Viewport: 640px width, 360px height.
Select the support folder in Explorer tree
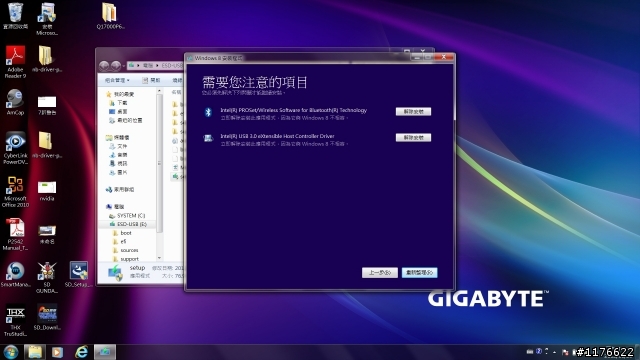click(126, 259)
